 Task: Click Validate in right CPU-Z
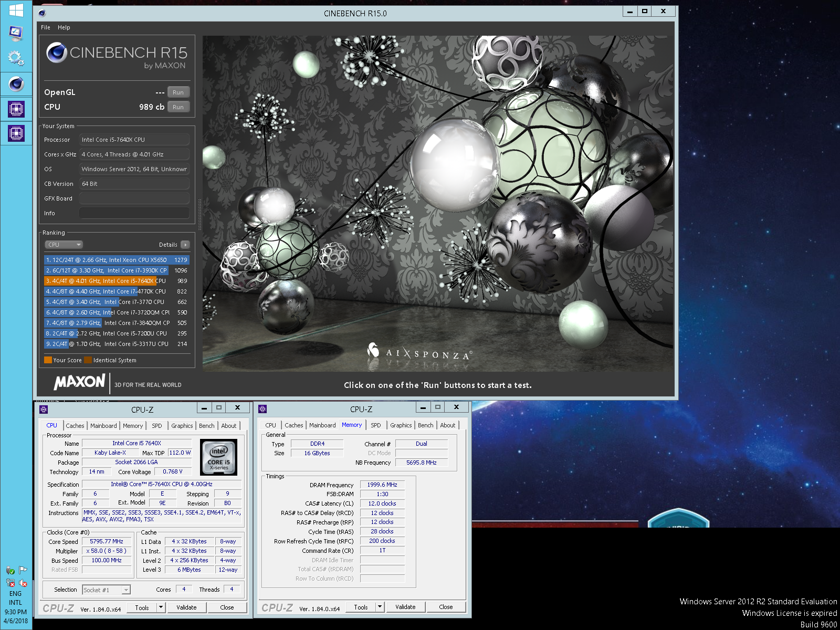coord(405,607)
